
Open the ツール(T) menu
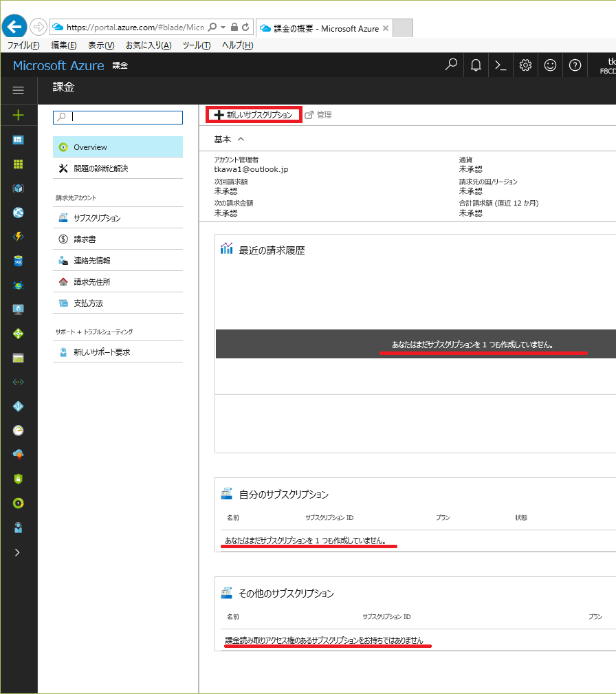tap(197, 45)
